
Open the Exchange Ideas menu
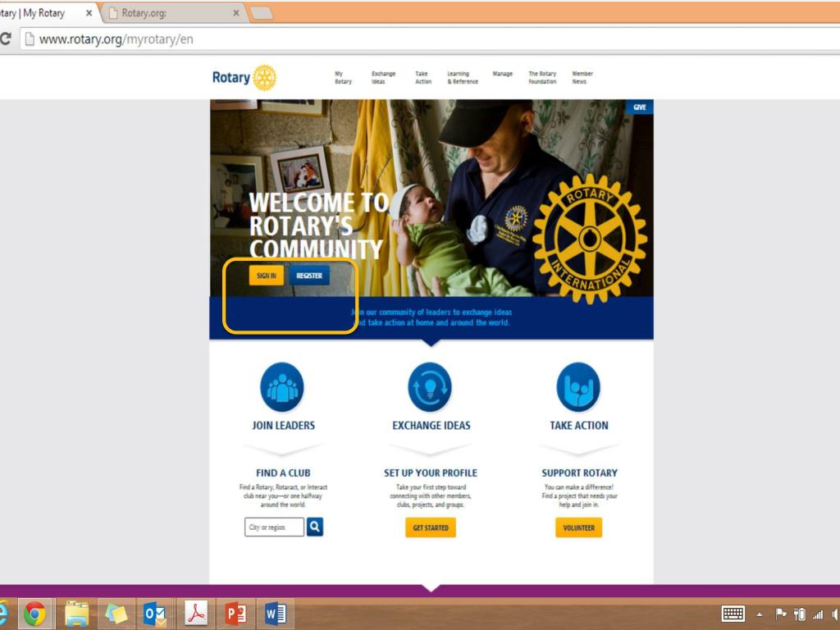(x=384, y=78)
